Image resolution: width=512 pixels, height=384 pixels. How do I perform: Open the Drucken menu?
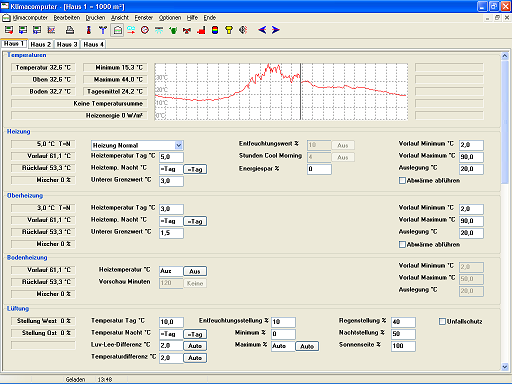pyautogui.click(x=95, y=18)
